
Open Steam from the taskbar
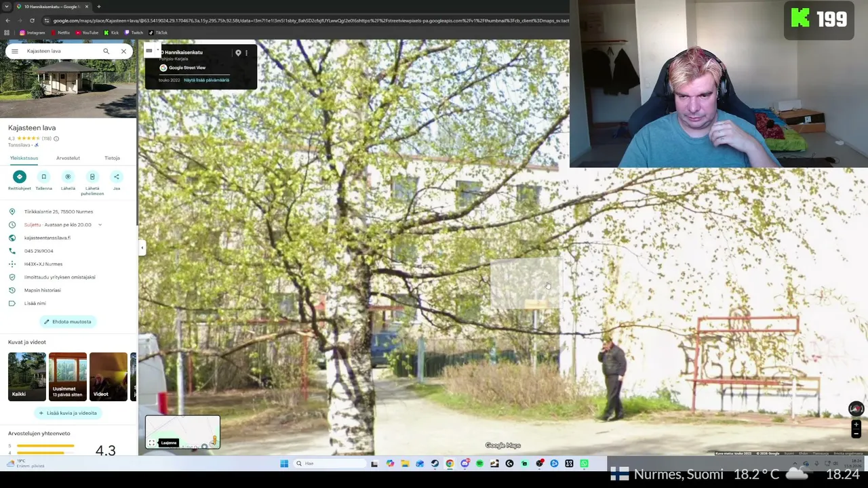pos(435,464)
